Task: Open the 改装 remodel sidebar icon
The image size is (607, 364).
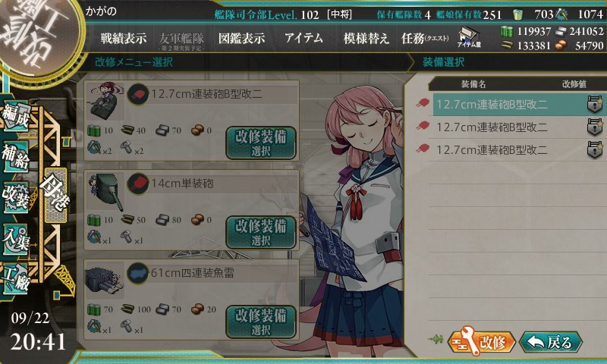Action: point(15,197)
